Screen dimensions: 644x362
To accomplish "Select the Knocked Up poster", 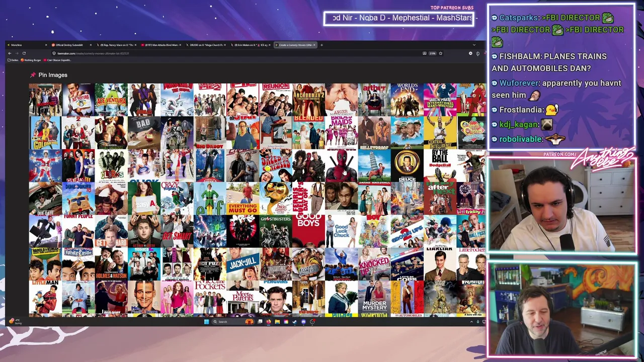I will click(374, 264).
